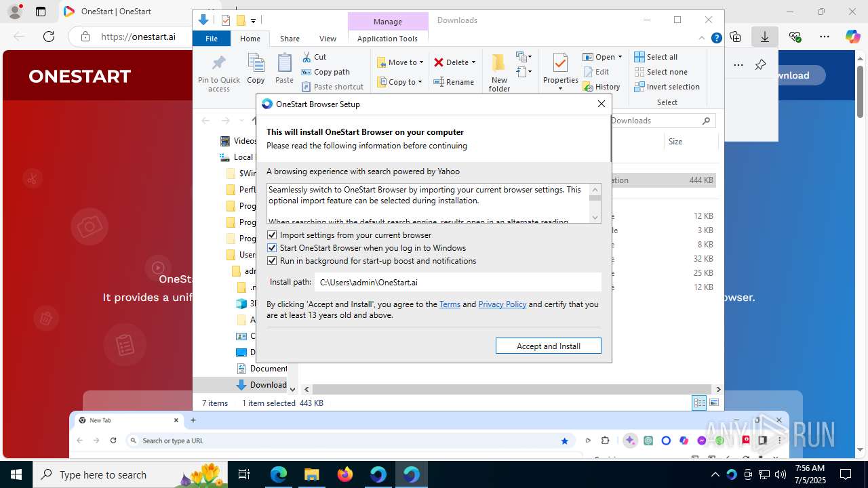Click the taskbar search box

130,474
